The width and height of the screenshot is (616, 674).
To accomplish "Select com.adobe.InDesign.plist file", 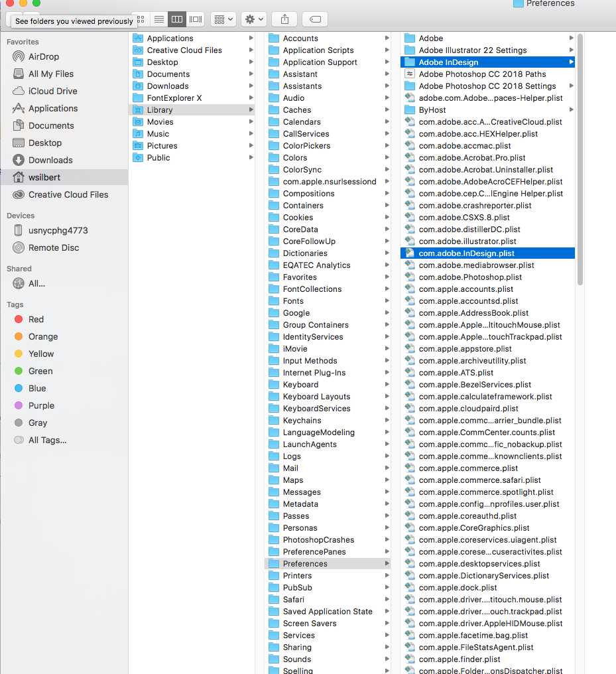I will click(x=487, y=253).
